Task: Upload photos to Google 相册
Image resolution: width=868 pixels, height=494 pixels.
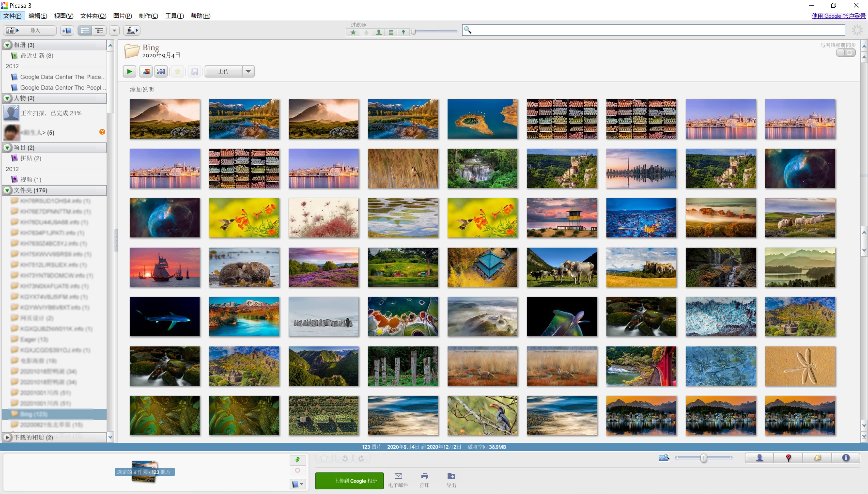Action: click(349, 481)
